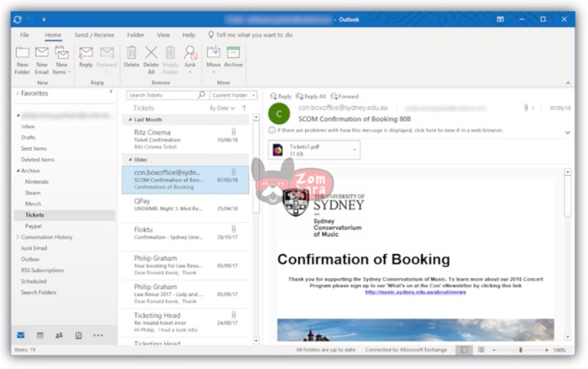Image resolution: width=588 pixels, height=369 pixels.
Task: Open the Floktu confirmation email
Action: (x=185, y=237)
